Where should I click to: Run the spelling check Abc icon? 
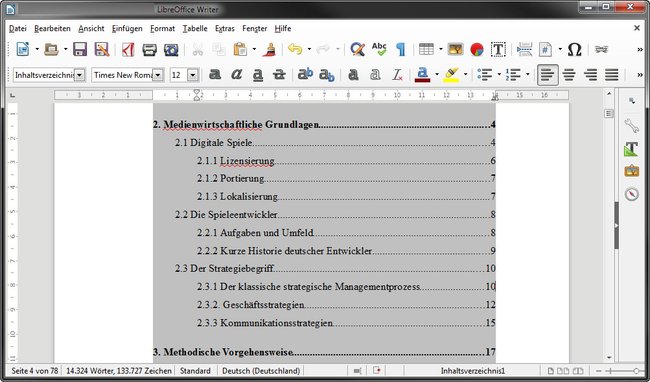pyautogui.click(x=379, y=49)
